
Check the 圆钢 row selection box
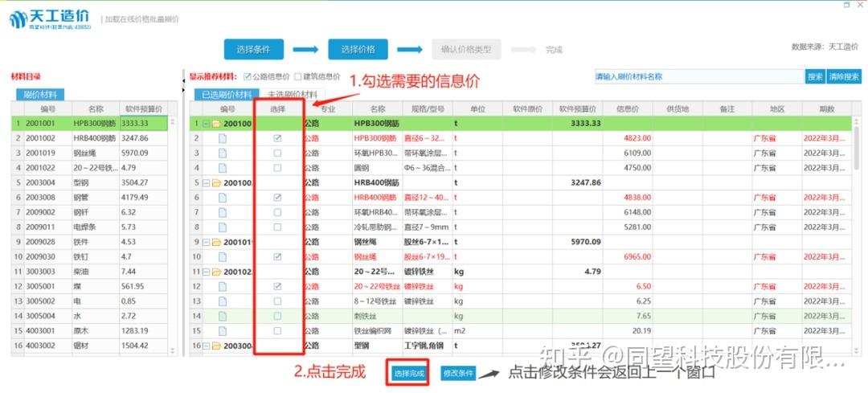point(277,168)
